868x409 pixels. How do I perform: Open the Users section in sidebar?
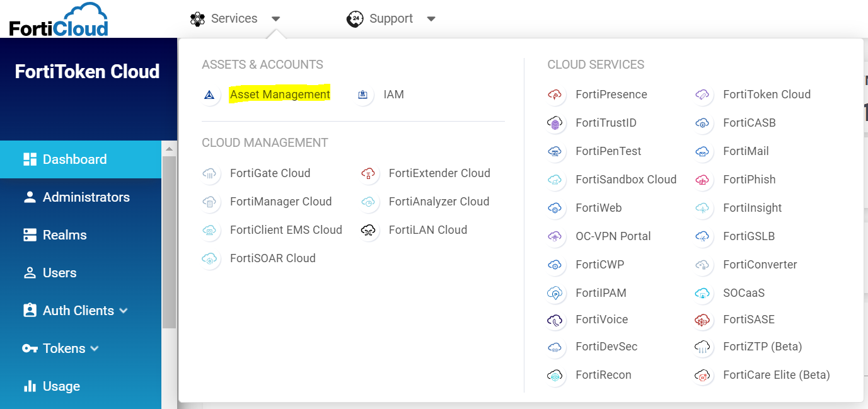(x=61, y=272)
